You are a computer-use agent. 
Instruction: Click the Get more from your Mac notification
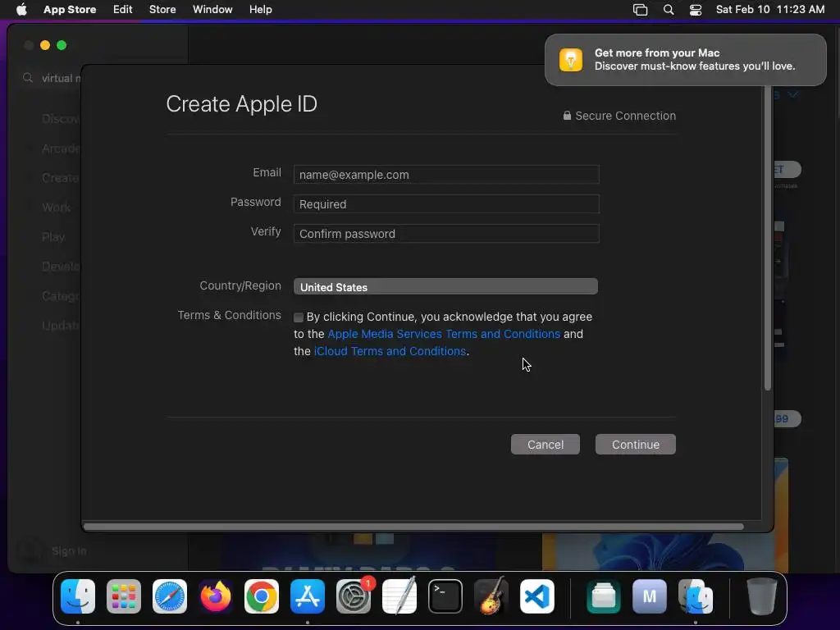[x=686, y=59]
